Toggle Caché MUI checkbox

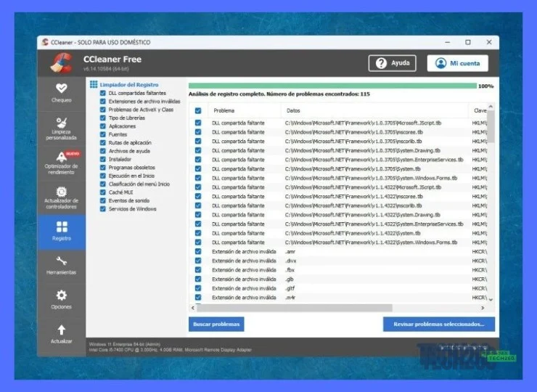click(103, 192)
